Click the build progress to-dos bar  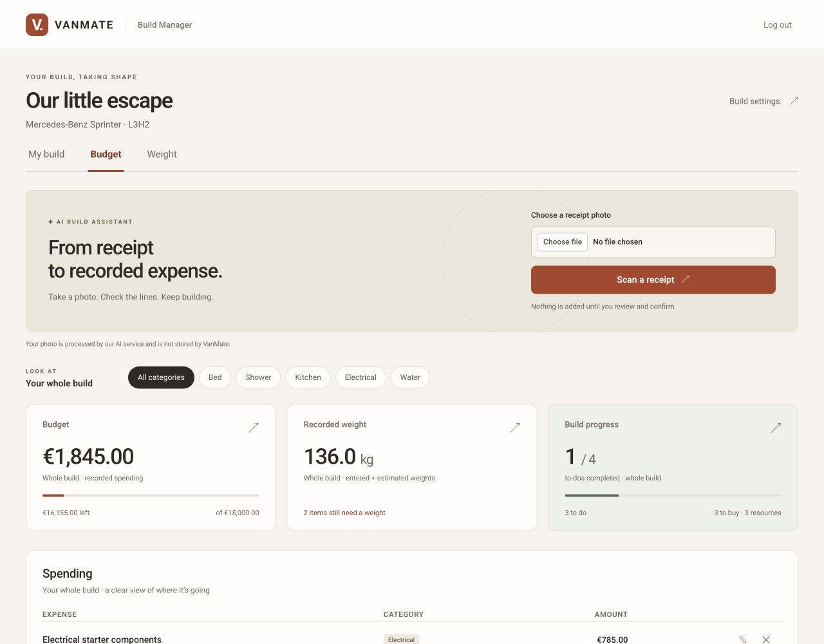pyautogui.click(x=673, y=495)
